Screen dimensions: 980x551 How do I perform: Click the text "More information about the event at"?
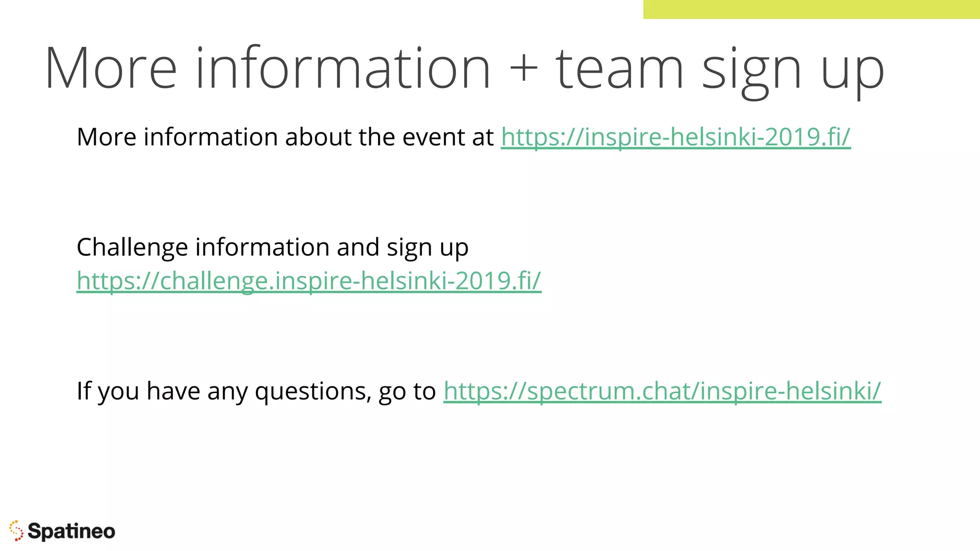(285, 137)
